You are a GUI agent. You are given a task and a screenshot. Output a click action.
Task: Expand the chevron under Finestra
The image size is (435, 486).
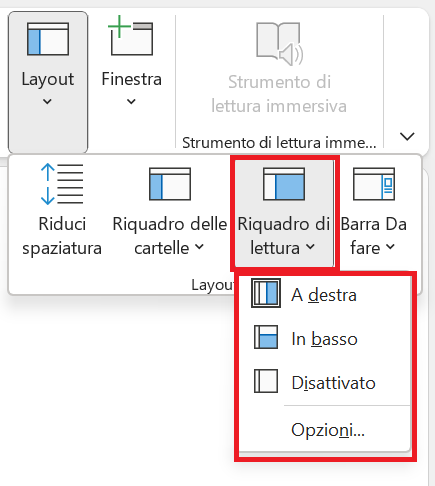click(x=131, y=101)
